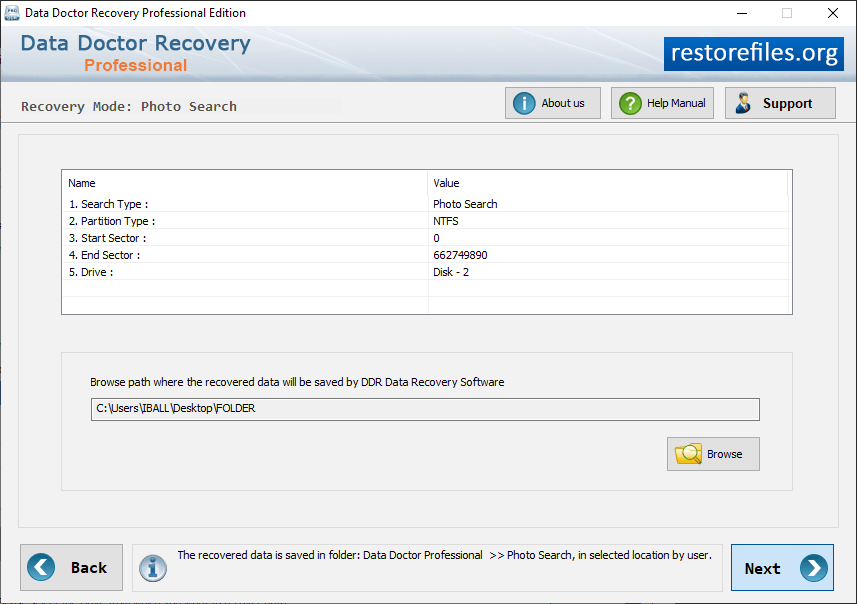Click 'Recovery Mode: Photo Search' label

pyautogui.click(x=129, y=107)
